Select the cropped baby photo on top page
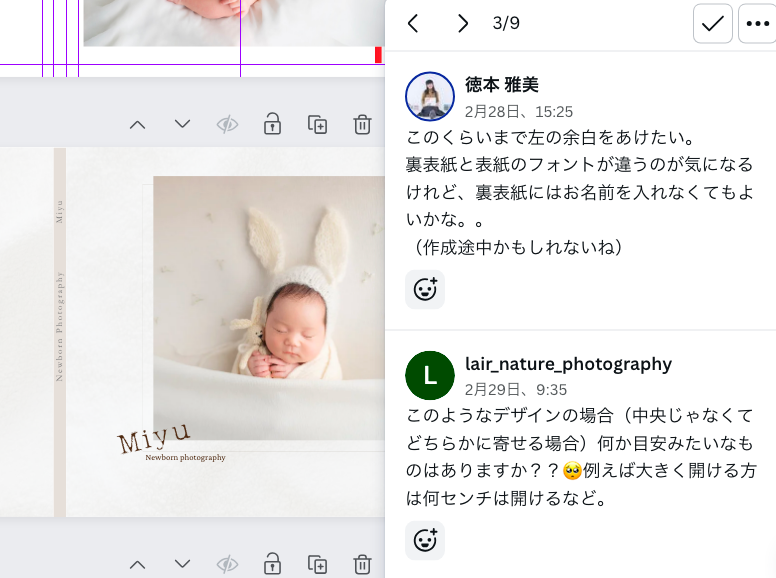This screenshot has width=776, height=578. click(234, 23)
